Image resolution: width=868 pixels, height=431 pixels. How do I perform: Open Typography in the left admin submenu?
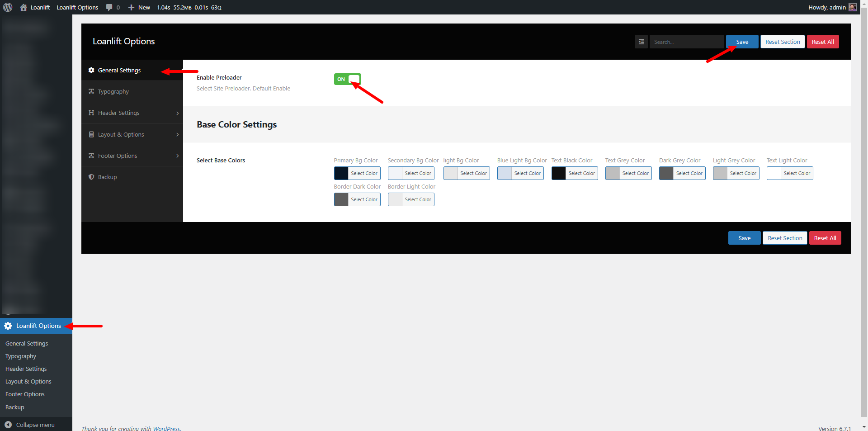point(21,356)
